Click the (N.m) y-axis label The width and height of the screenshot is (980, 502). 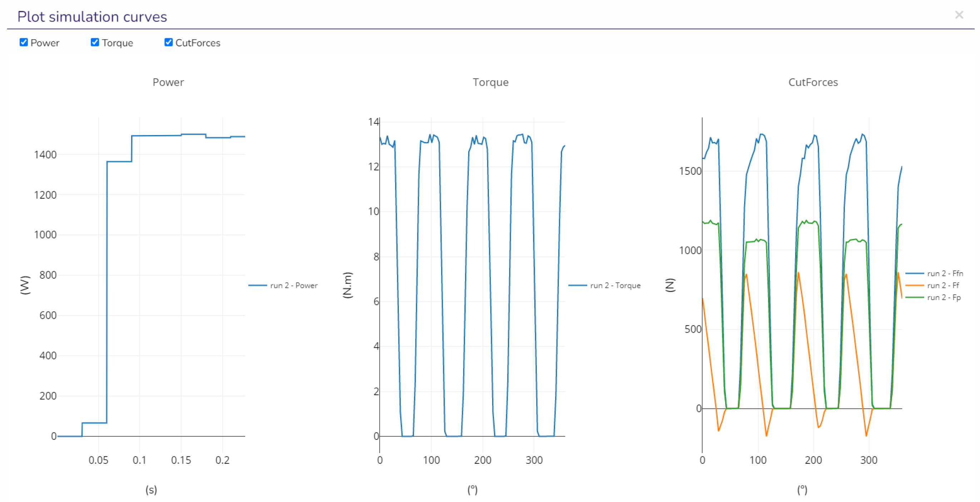coord(347,285)
